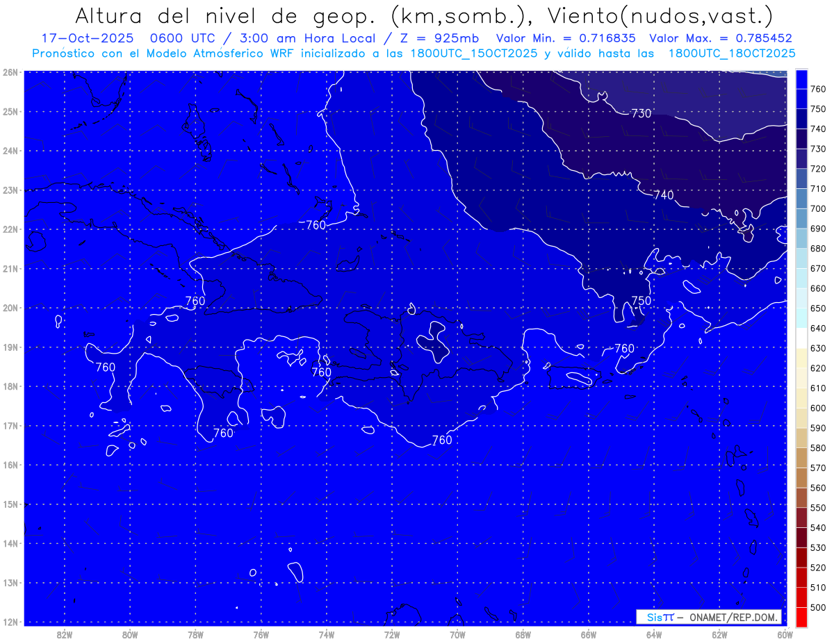
Task: Click the 25N latitude label
Action: 10,111
